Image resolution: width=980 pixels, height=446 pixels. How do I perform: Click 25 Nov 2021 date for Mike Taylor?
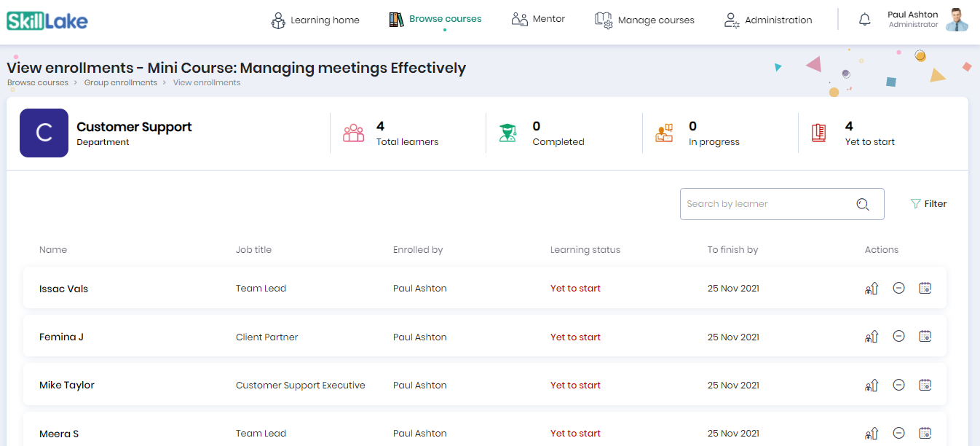click(x=733, y=386)
